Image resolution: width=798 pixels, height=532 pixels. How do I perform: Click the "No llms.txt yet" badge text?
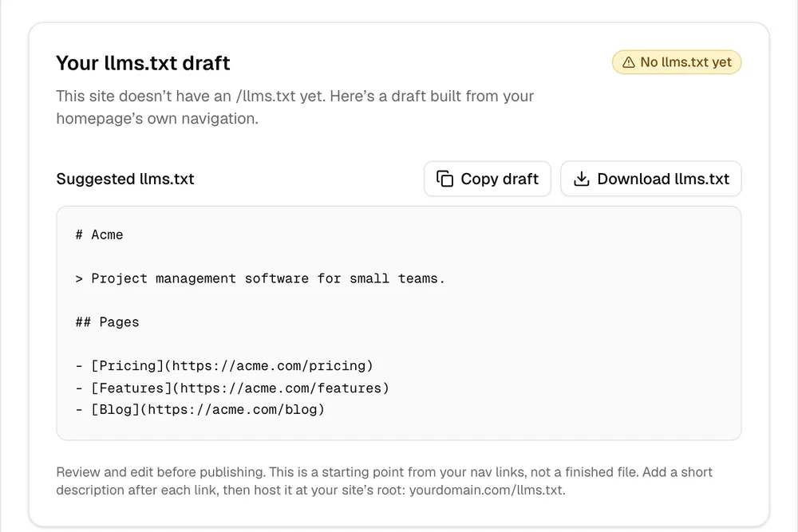(x=685, y=62)
